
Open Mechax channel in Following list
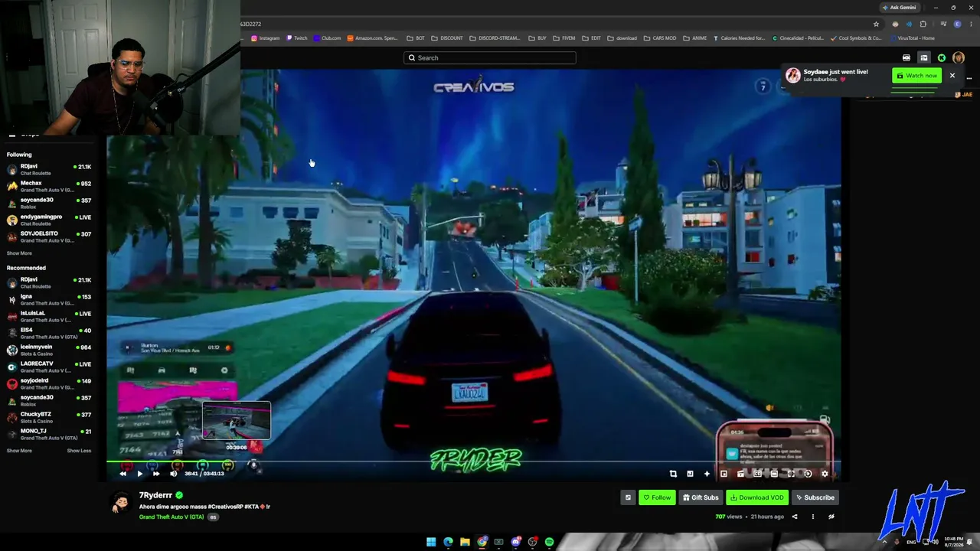click(50, 186)
